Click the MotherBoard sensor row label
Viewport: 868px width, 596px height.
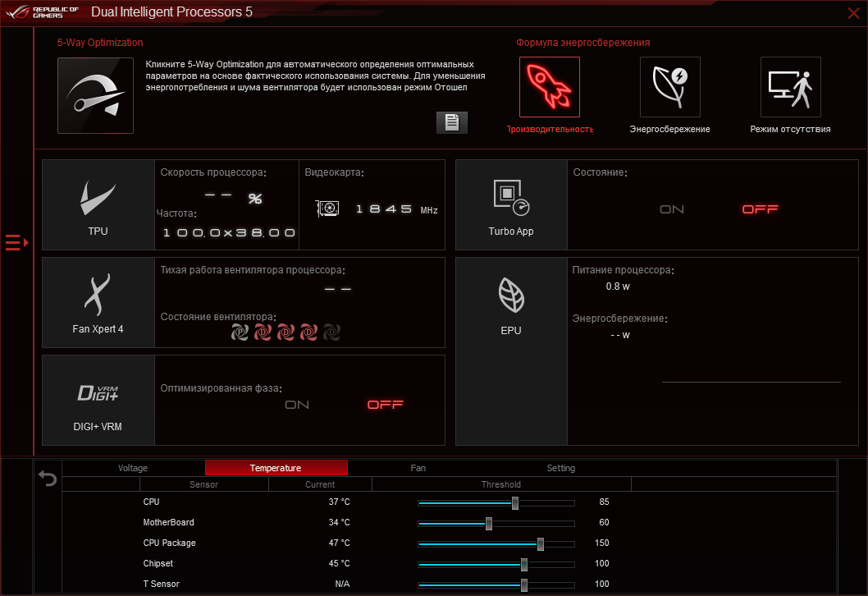(168, 522)
